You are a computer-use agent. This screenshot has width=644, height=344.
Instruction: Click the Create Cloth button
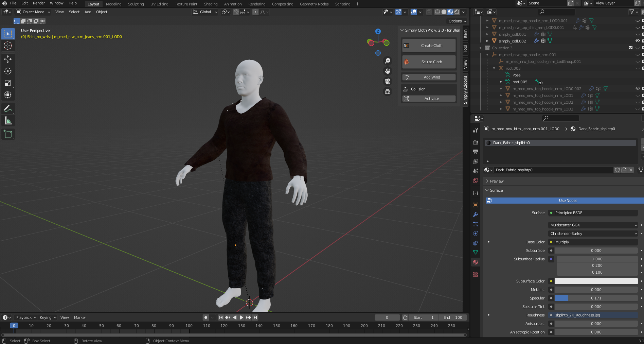[x=429, y=46]
